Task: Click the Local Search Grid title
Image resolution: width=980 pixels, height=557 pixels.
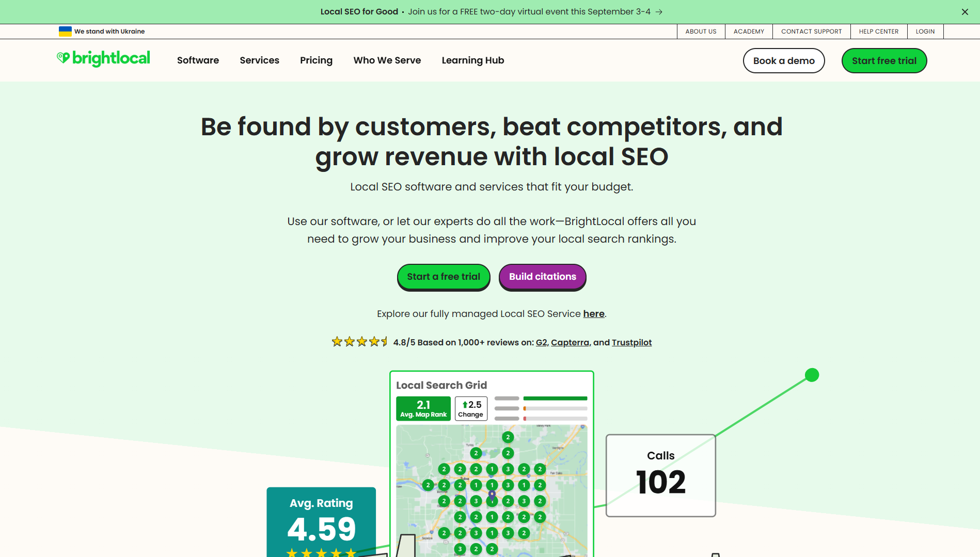Action: coord(441,385)
